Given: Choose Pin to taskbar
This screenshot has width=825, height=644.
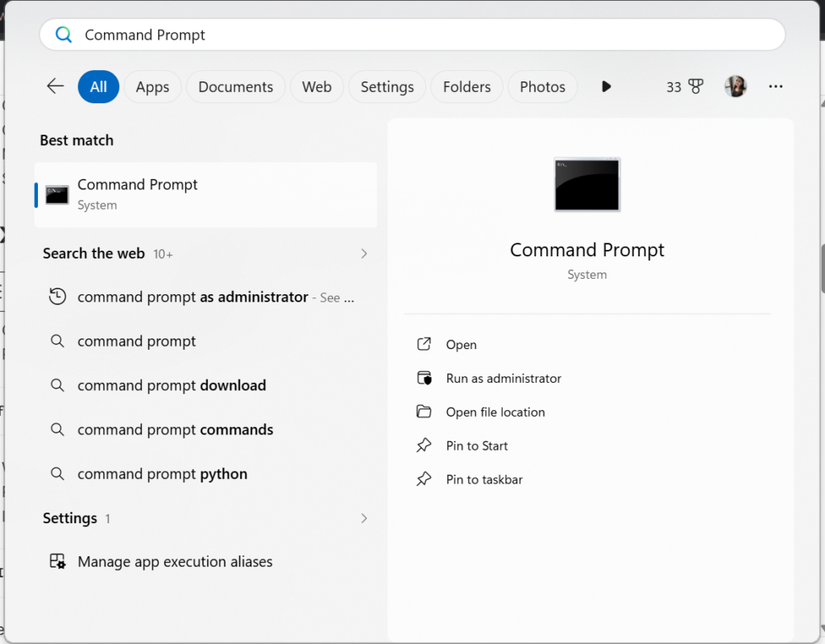Looking at the screenshot, I should point(484,480).
